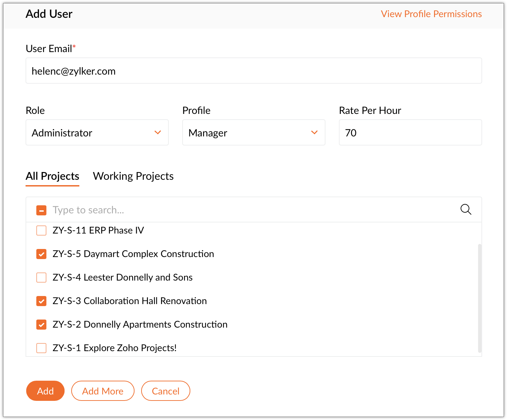Open the Role dropdown

(97, 133)
